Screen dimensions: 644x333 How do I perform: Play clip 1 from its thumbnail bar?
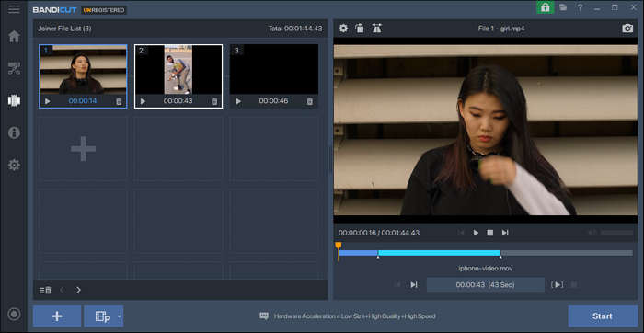(x=47, y=101)
